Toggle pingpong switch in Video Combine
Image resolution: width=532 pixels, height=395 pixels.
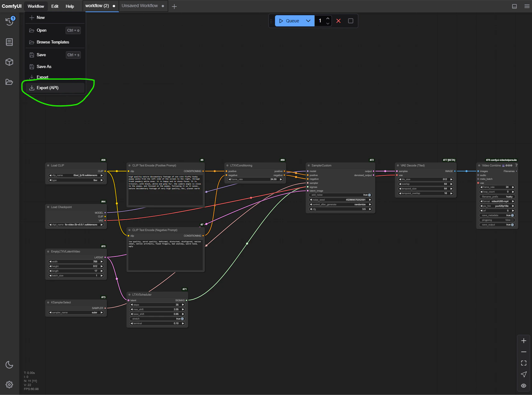coord(512,220)
